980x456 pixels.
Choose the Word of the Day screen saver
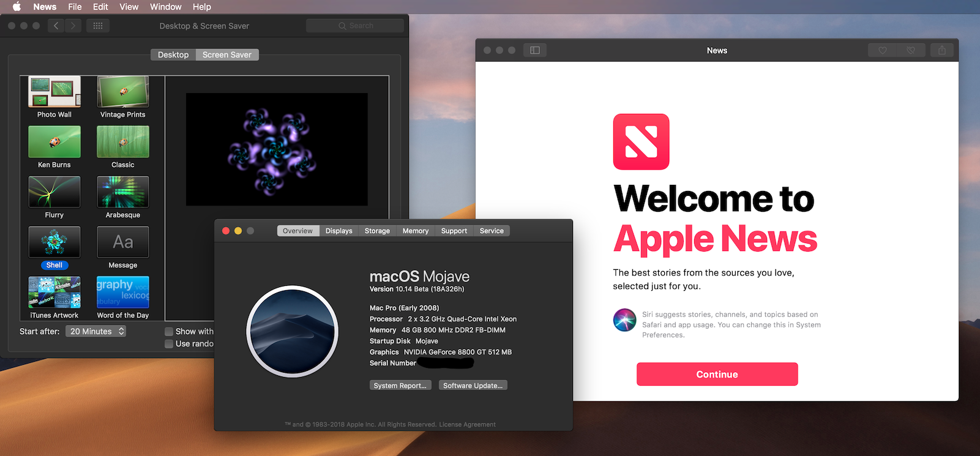(123, 298)
